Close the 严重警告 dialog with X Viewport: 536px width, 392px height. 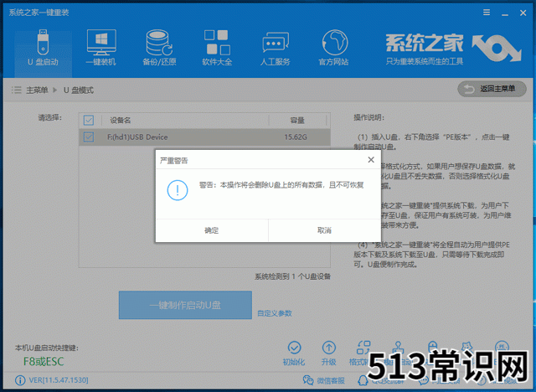coord(371,160)
